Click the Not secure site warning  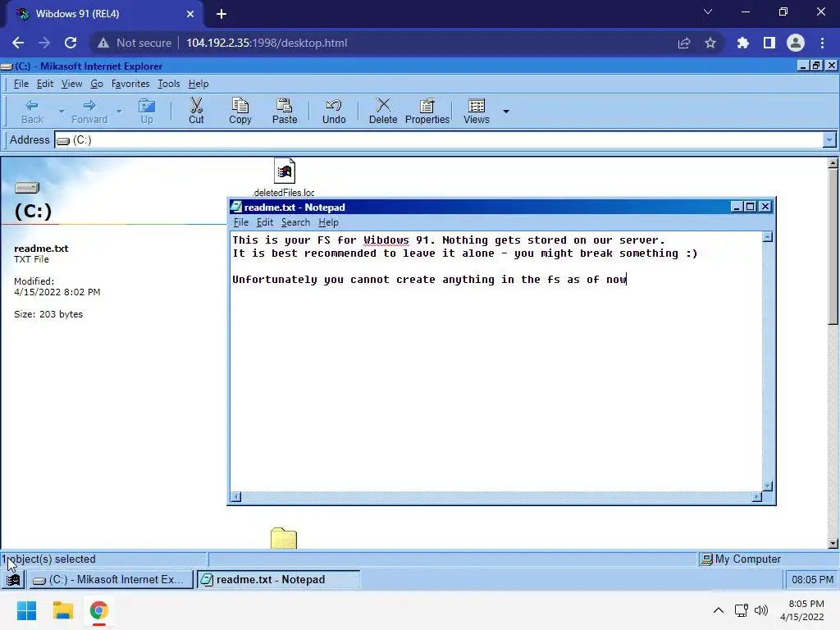click(134, 43)
